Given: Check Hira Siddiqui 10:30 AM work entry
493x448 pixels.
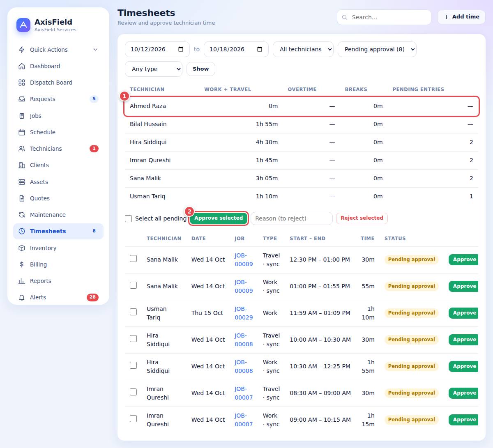Looking at the screenshot, I should pyautogui.click(x=133, y=365).
